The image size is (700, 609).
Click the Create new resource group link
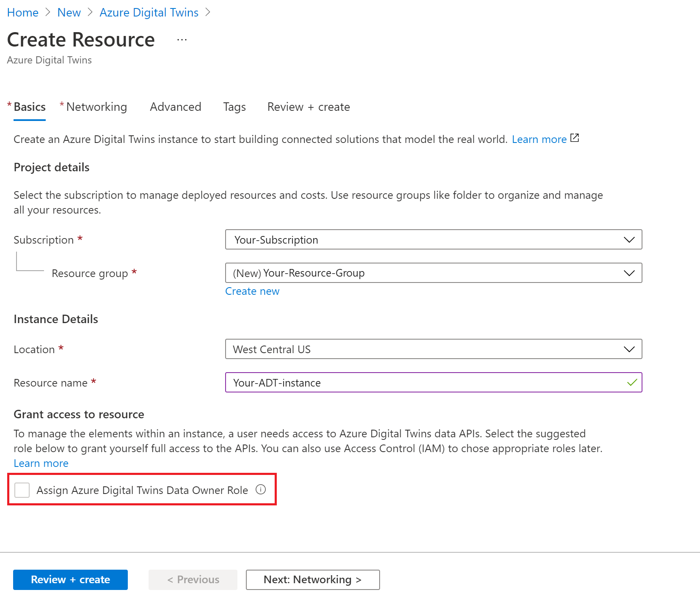pos(252,291)
